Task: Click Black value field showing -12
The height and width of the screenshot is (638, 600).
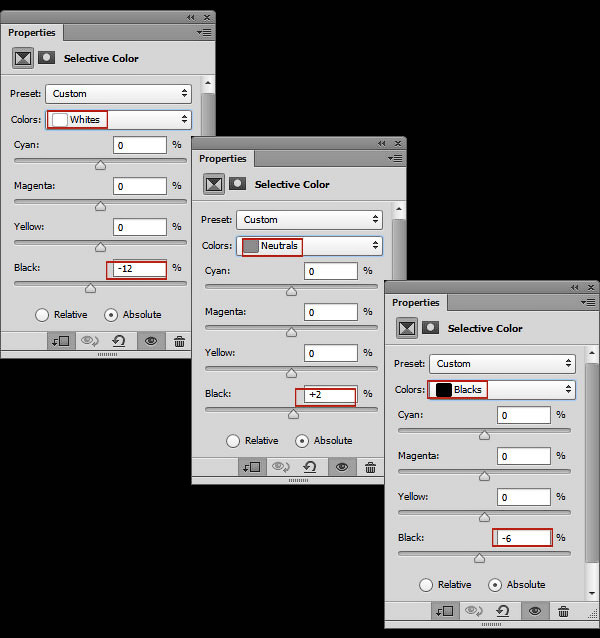Action: [x=140, y=269]
